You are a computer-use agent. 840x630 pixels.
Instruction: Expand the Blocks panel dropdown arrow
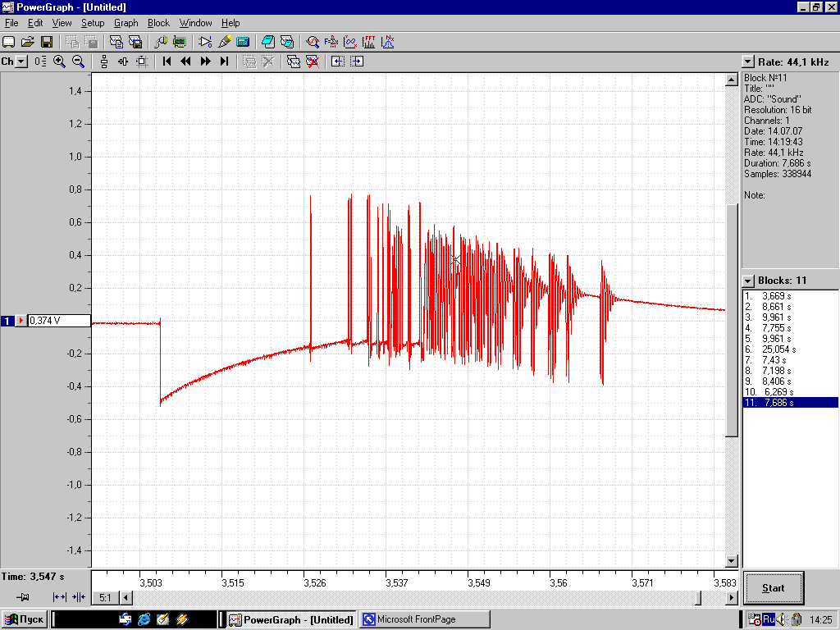coord(748,281)
